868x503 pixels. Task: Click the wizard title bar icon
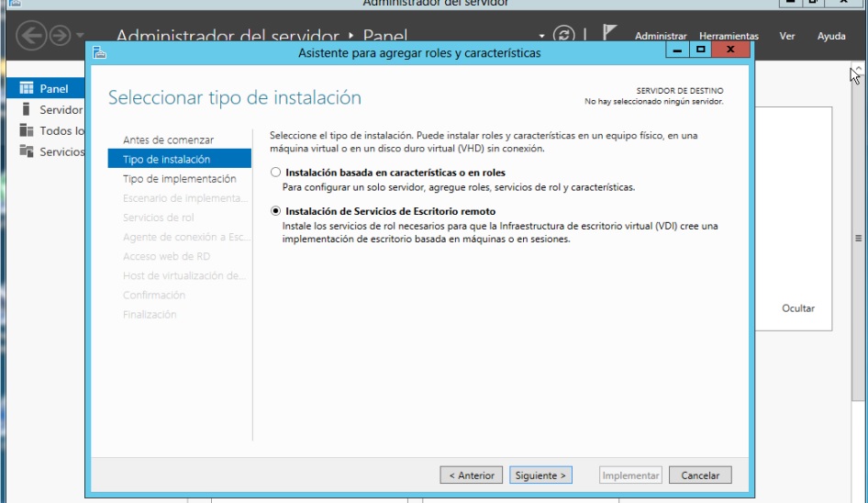pyautogui.click(x=100, y=52)
